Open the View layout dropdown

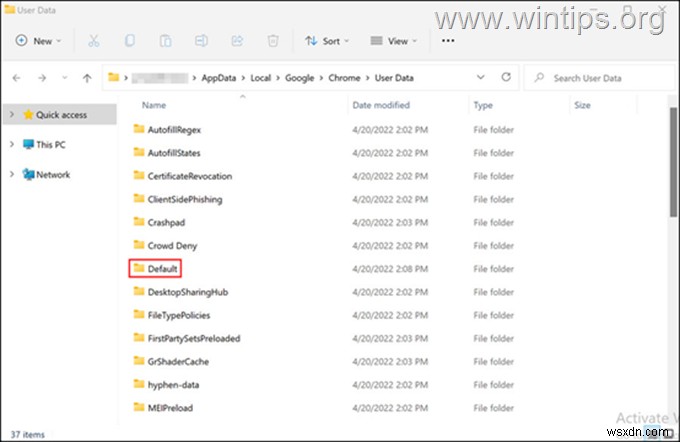pyautogui.click(x=393, y=41)
